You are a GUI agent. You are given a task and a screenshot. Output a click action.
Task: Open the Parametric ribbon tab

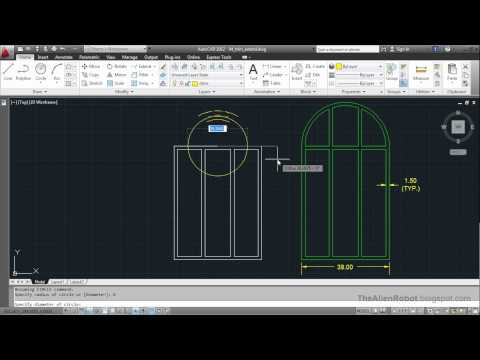point(89,57)
